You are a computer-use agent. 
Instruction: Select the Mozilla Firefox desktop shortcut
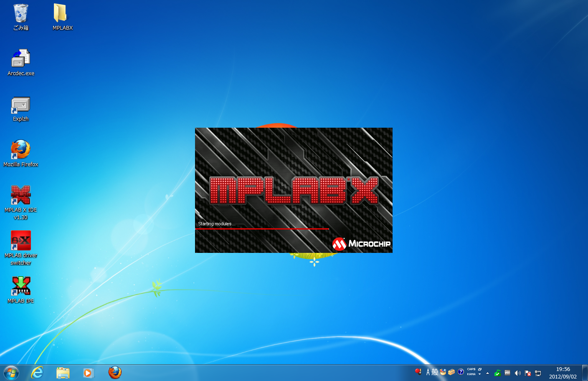[21, 154]
